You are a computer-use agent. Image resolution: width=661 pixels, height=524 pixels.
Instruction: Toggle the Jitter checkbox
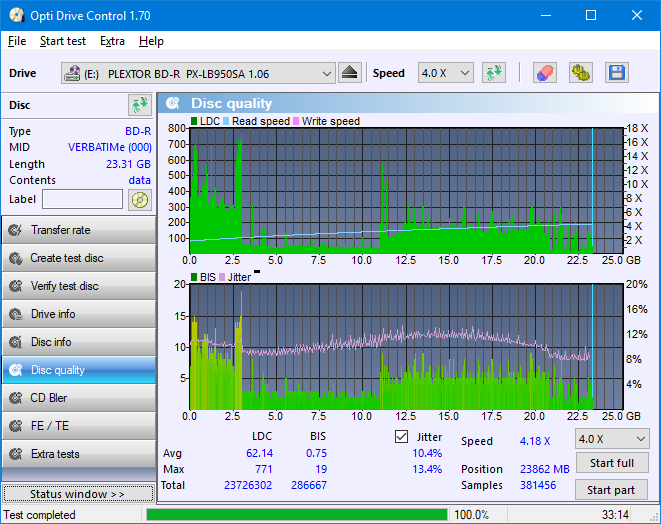coord(401,437)
